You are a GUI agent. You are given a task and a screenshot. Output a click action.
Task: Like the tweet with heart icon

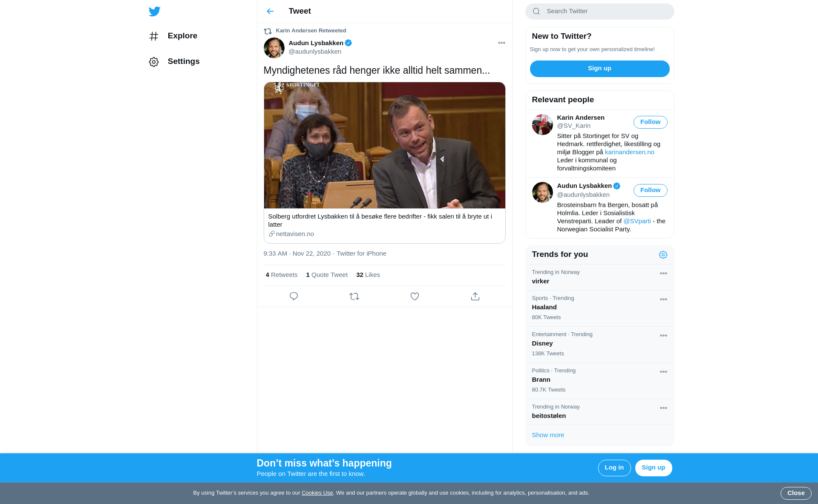pyautogui.click(x=415, y=297)
